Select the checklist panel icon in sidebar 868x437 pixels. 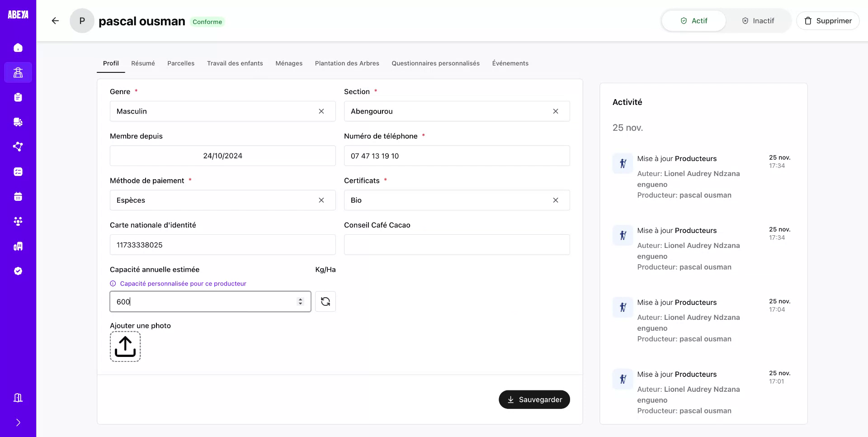tap(18, 171)
